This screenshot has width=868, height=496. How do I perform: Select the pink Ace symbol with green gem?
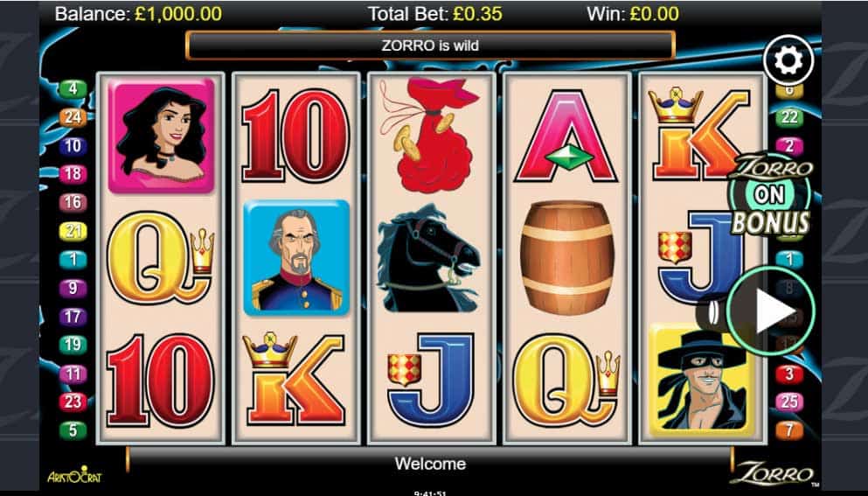[x=566, y=136]
